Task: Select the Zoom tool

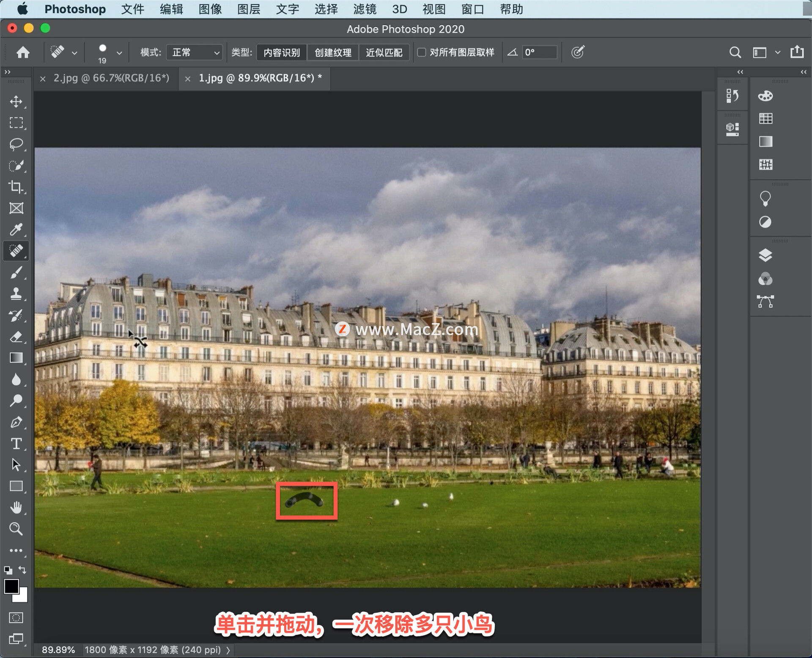Action: tap(16, 529)
